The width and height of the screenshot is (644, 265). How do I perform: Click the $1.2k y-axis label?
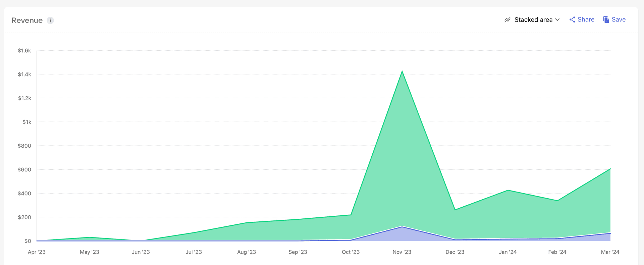24,98
